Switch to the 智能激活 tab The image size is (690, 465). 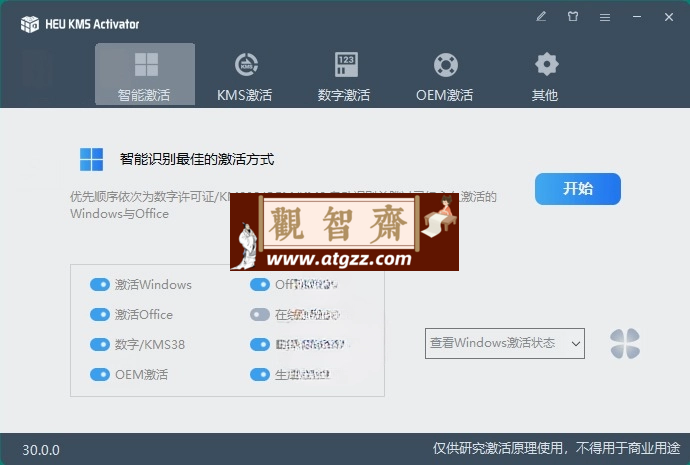pos(145,74)
